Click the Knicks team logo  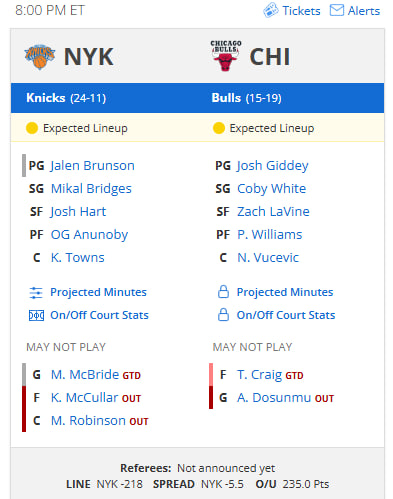(40, 57)
